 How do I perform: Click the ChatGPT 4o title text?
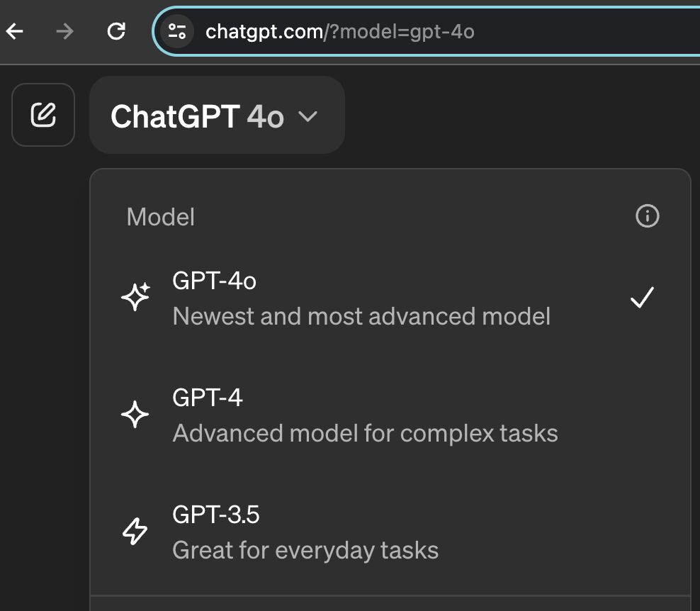[198, 116]
